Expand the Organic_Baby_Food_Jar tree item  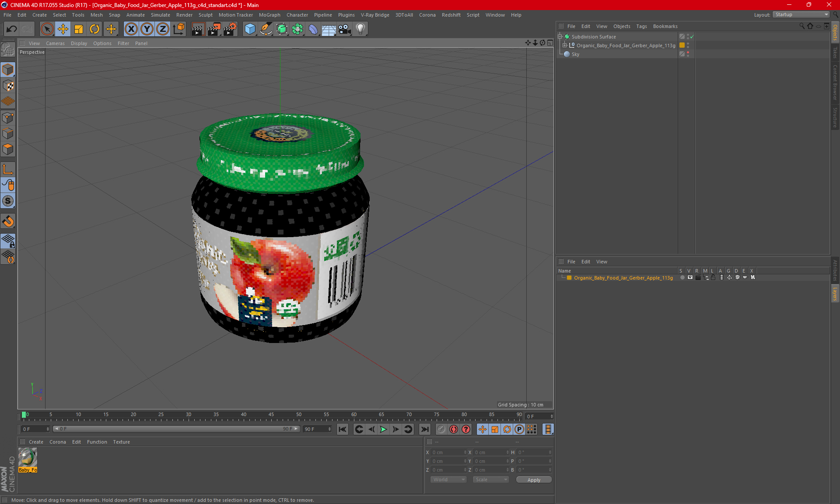(x=565, y=45)
